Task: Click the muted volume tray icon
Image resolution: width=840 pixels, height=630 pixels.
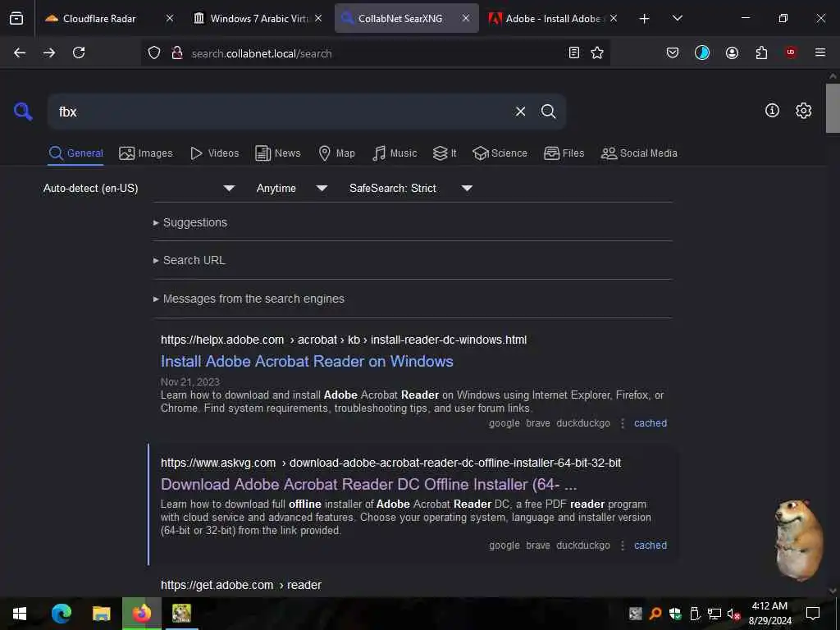Action: coord(733,614)
